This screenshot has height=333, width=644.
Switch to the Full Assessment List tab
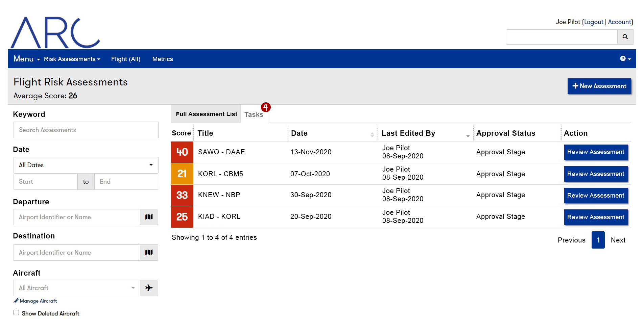point(206,114)
